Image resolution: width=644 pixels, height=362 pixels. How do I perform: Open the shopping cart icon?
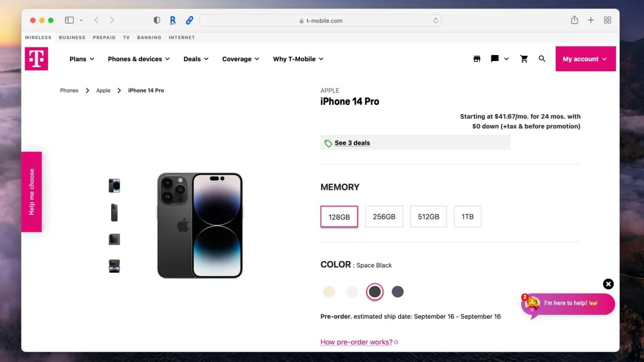(524, 59)
